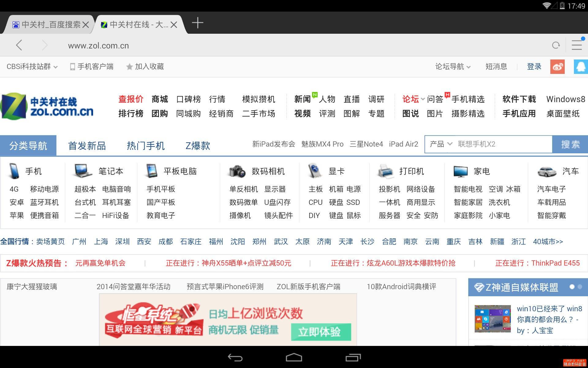588x368 pixels.
Task: Tap the Wi-Fi status icon
Action: coord(546,6)
